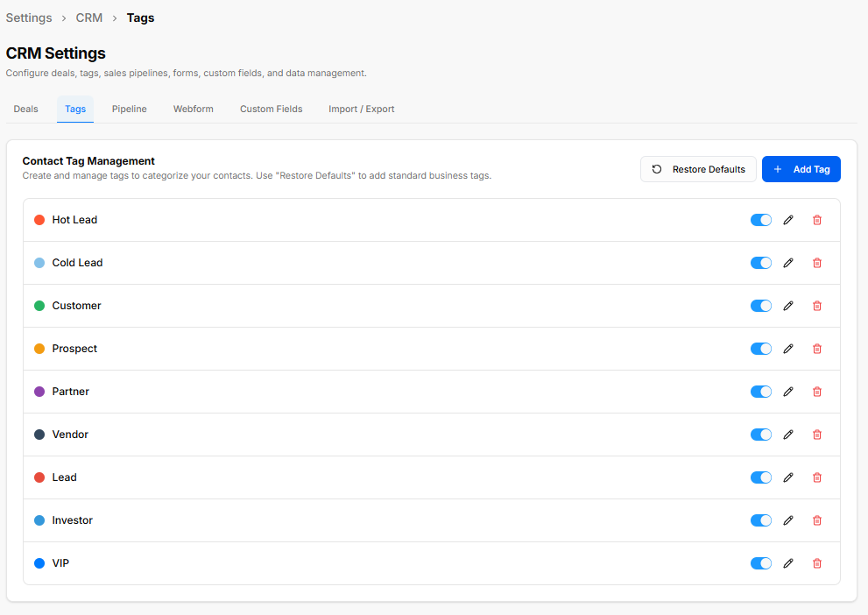Toggle the Vendor tag switch
The image size is (868, 615).
pyautogui.click(x=761, y=435)
